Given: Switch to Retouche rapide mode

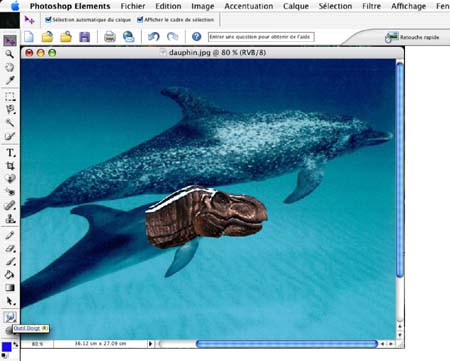Looking at the screenshot, I should [413, 37].
